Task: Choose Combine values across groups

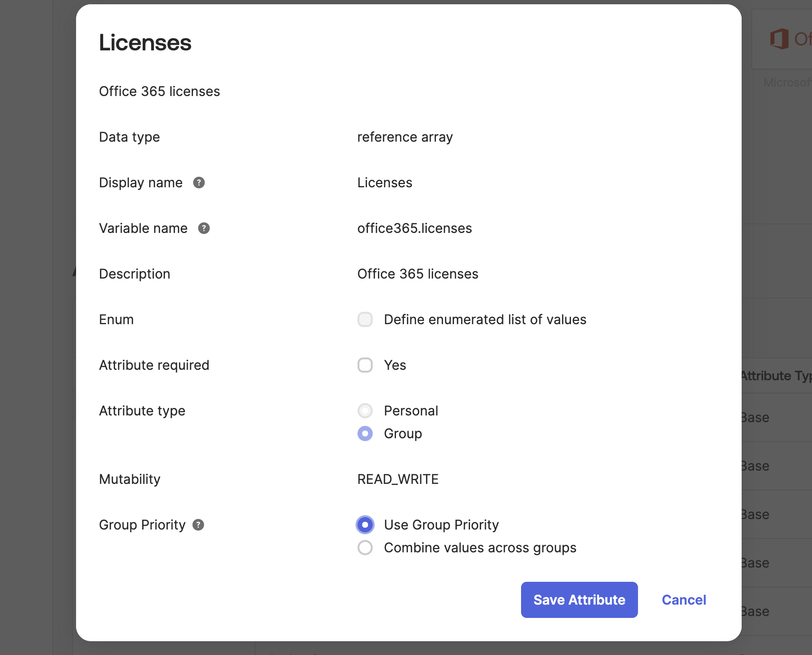Action: coord(365,548)
